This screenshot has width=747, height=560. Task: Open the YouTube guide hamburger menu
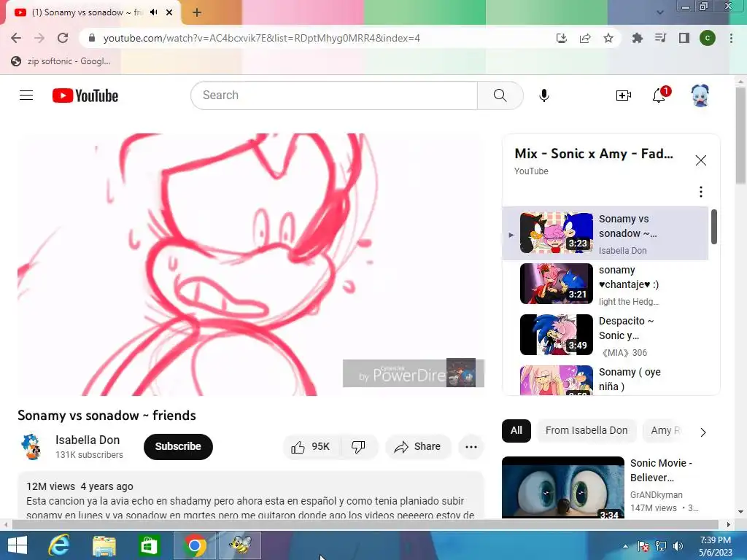26,96
